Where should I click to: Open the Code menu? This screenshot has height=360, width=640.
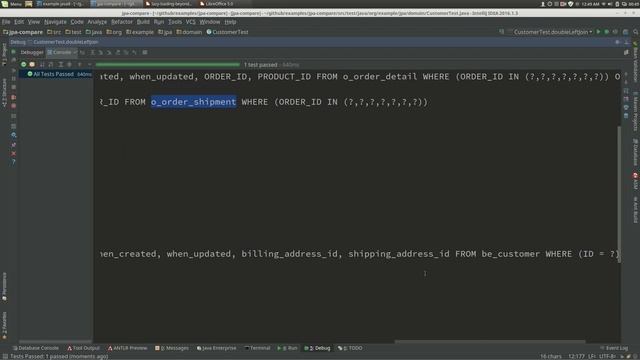point(77,22)
